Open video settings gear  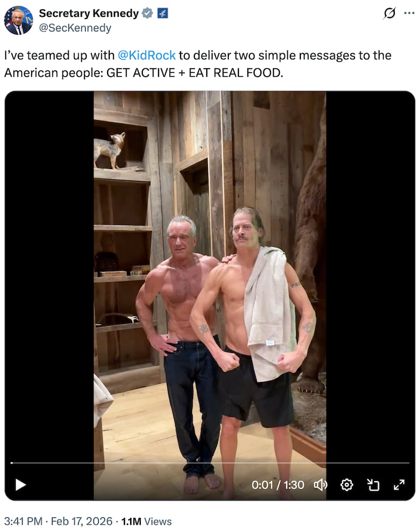pos(346,485)
